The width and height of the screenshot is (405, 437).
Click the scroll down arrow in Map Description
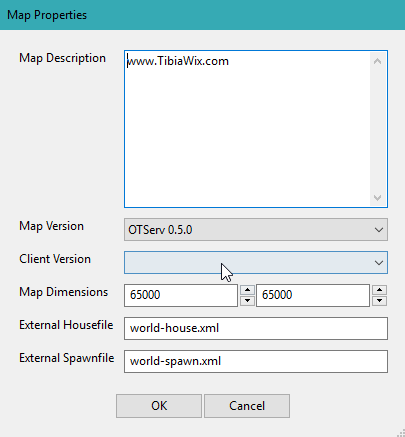(378, 198)
